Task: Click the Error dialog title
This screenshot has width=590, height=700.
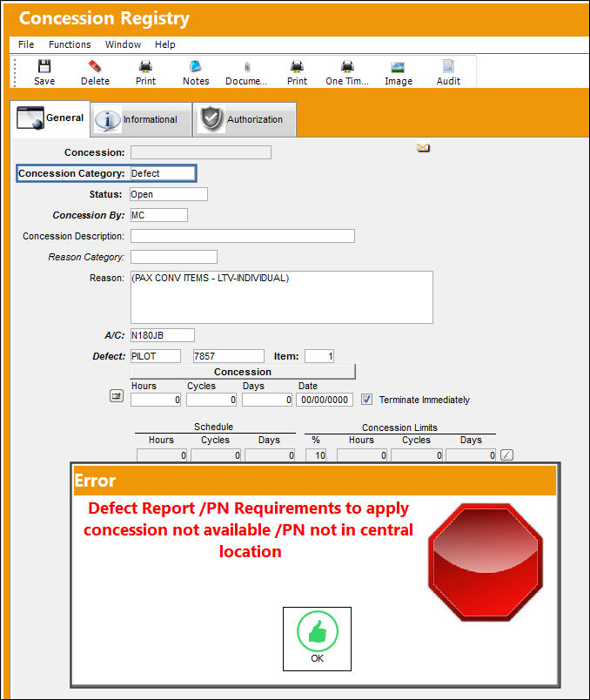Action: 95,481
